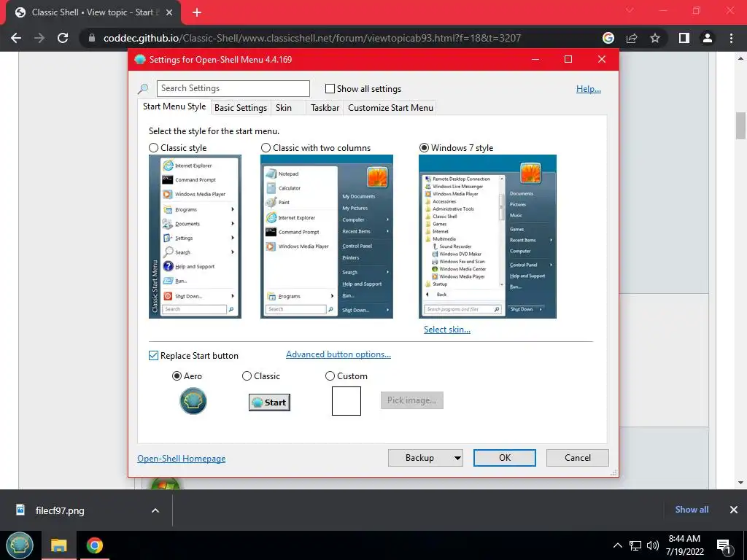This screenshot has height=560, width=747.
Task: Click the network tray icon
Action: click(635, 545)
